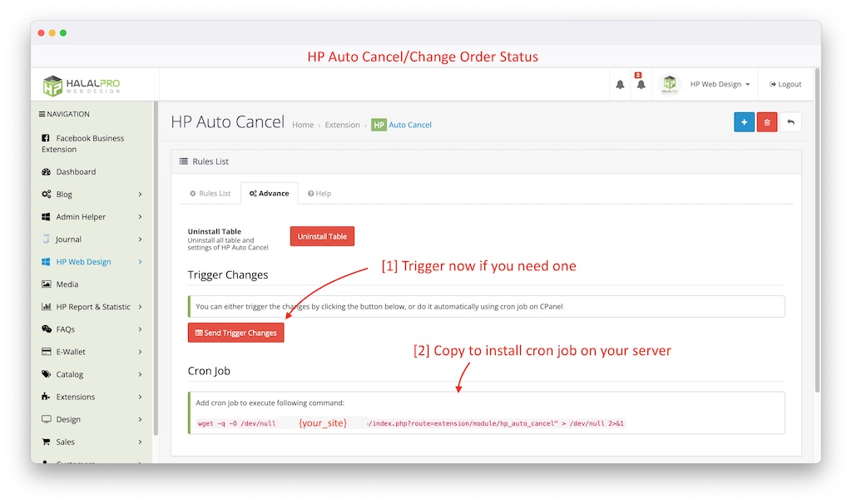Click the Uninstall Table button
Image resolution: width=852 pixels, height=504 pixels.
321,235
